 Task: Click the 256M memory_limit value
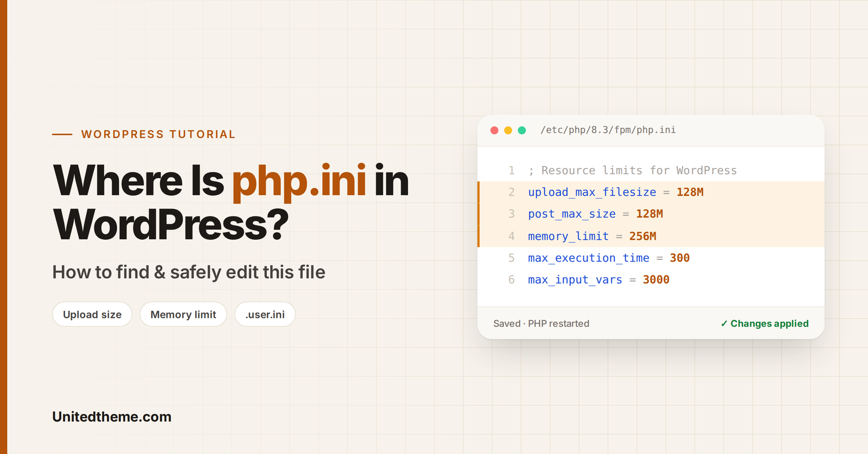643,236
